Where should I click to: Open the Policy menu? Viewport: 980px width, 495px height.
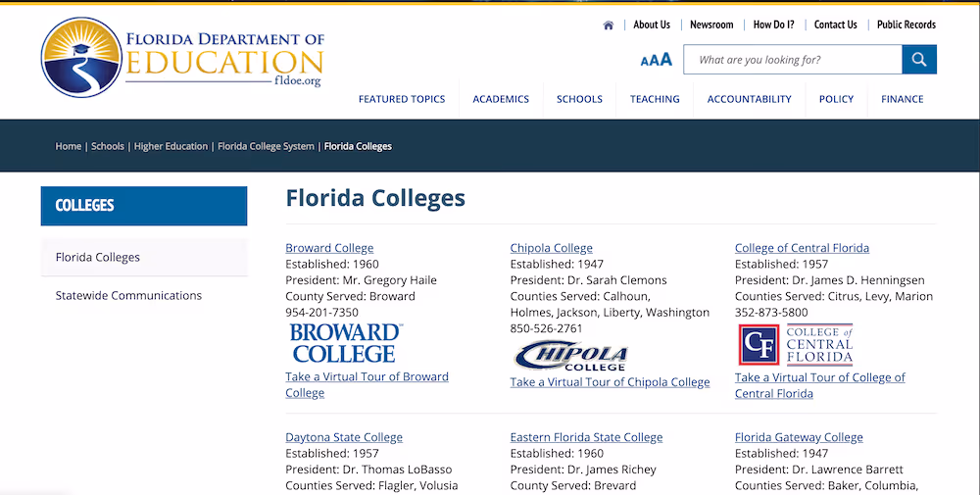[836, 99]
